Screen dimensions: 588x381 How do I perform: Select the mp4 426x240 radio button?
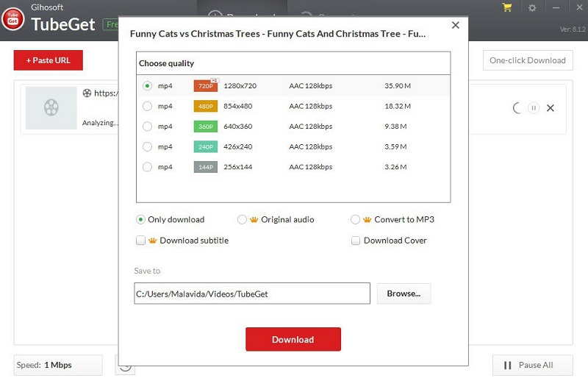148,147
